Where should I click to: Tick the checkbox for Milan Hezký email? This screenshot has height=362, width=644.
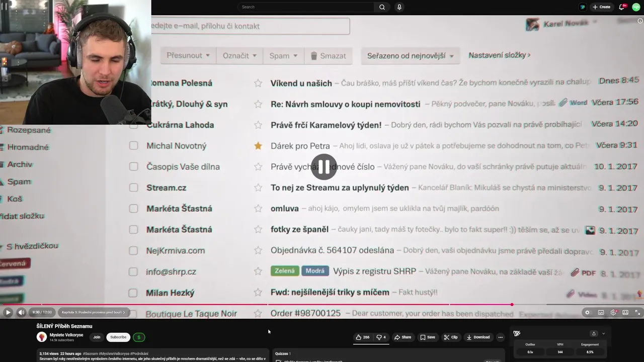point(133,293)
